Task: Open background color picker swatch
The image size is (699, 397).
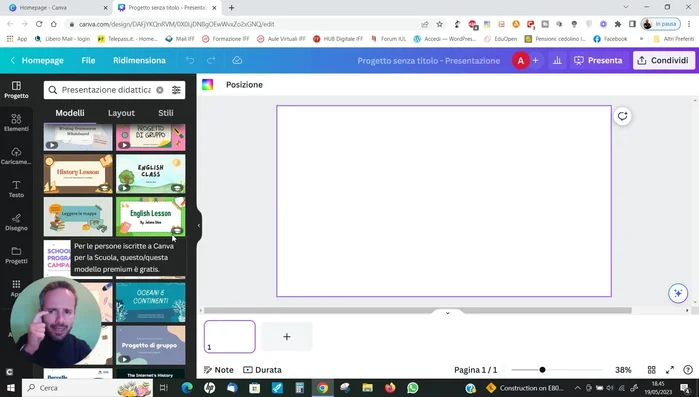Action: (208, 85)
